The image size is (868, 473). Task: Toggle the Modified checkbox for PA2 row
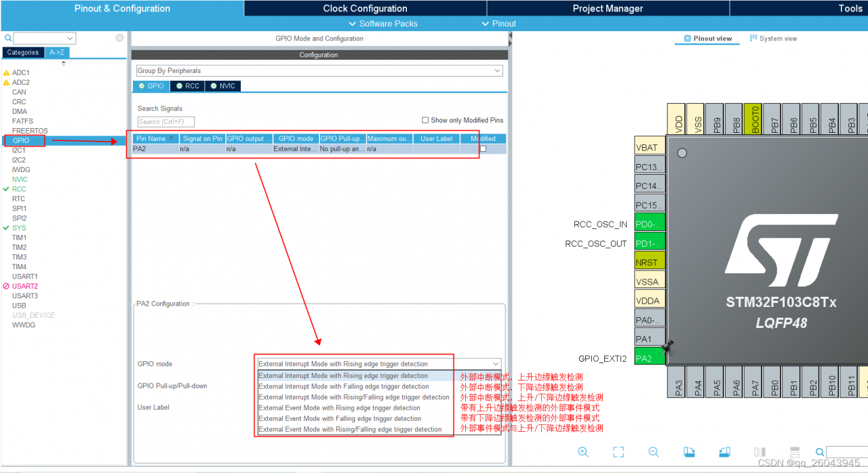click(x=483, y=148)
